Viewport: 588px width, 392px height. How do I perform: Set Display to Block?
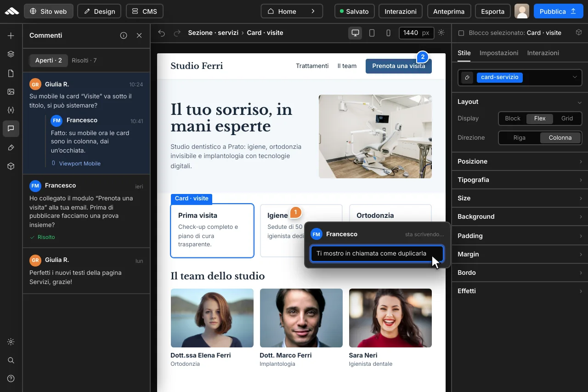[x=513, y=119]
